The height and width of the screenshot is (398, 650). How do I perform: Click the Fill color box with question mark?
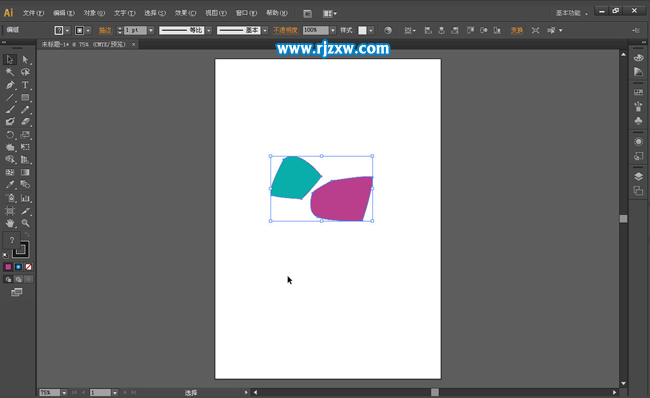[11, 240]
